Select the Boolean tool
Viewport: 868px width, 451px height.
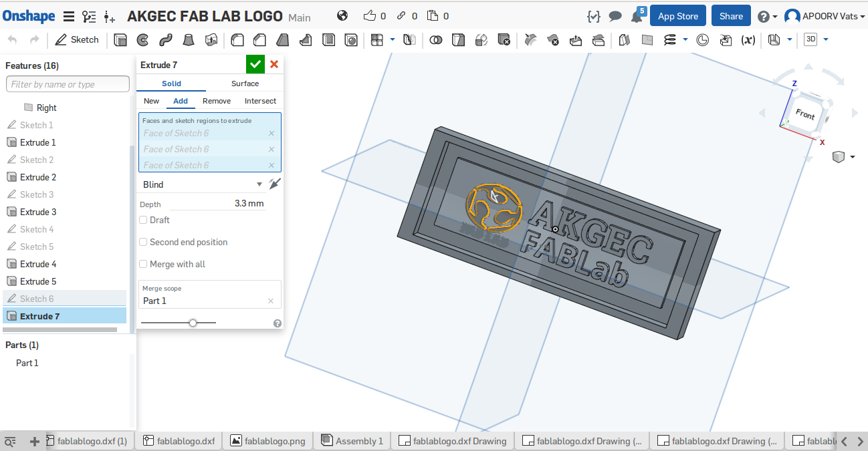435,40
